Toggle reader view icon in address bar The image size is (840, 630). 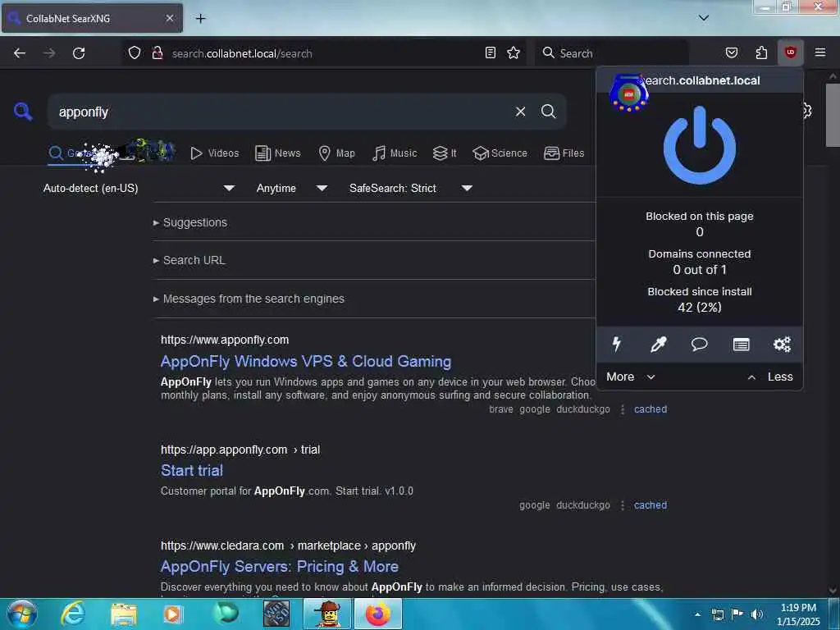click(490, 52)
